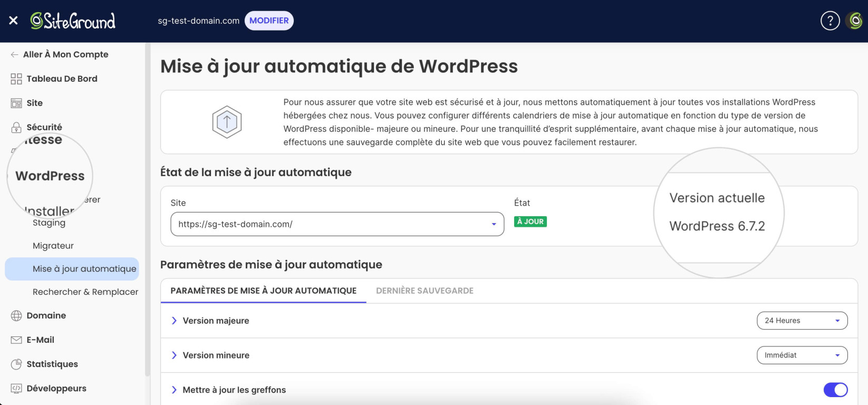Select Migrateur in the sidebar
The height and width of the screenshot is (405, 868).
click(x=53, y=246)
